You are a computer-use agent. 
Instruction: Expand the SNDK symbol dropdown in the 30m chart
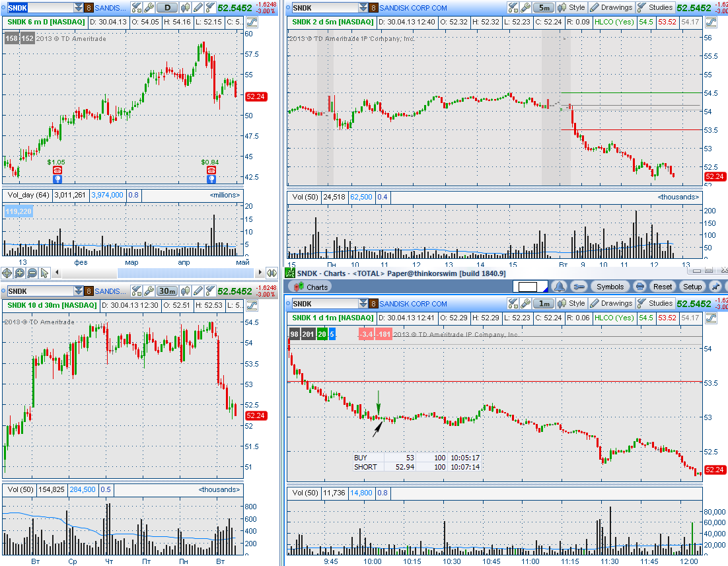click(x=78, y=291)
